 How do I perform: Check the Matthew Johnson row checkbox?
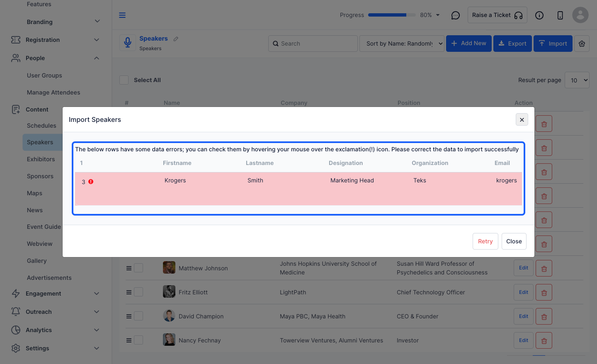[138, 268]
